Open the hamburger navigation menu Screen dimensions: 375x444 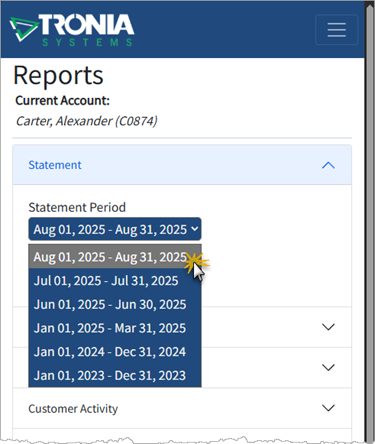click(336, 30)
